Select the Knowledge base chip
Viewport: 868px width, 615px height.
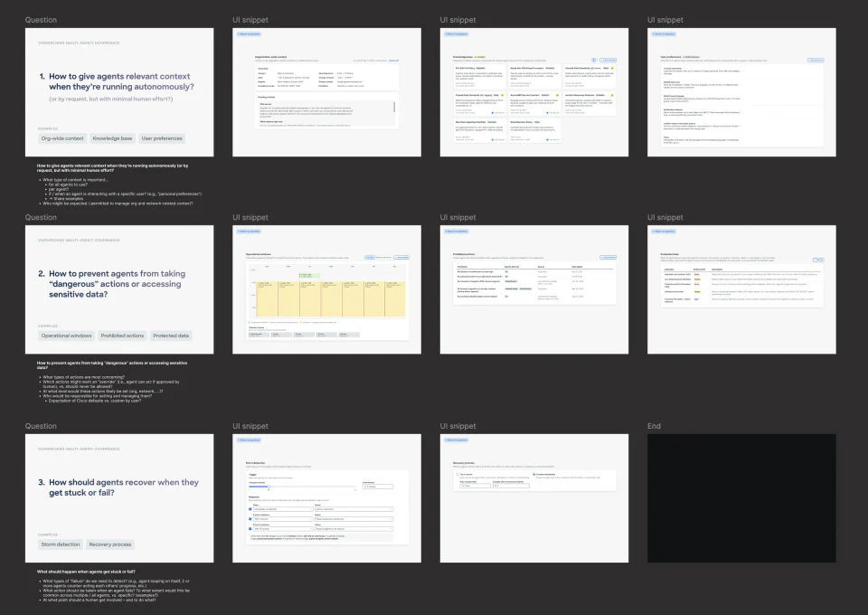pos(112,138)
